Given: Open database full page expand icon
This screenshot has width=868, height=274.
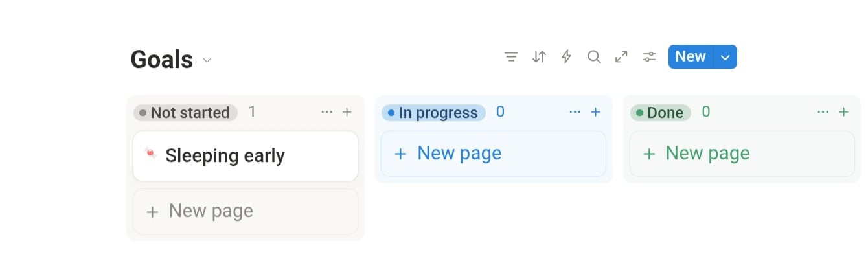Looking at the screenshot, I should pyautogui.click(x=621, y=57).
